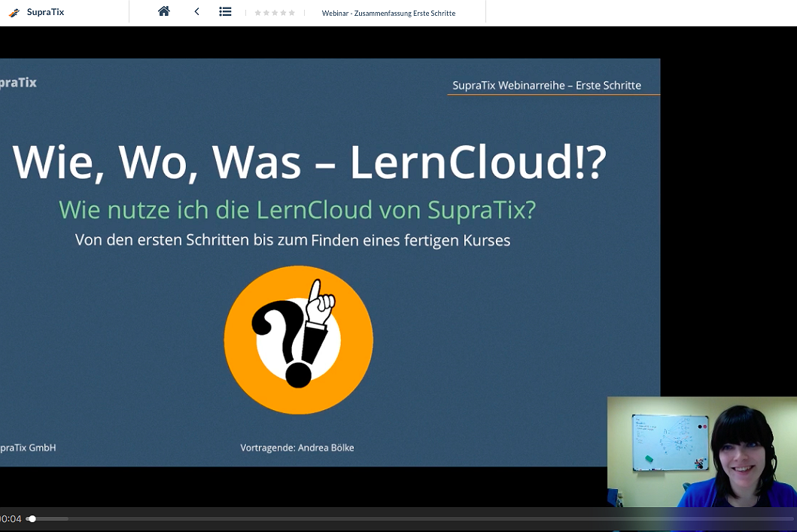
Task: Rate the webinar two stars
Action: [266, 13]
